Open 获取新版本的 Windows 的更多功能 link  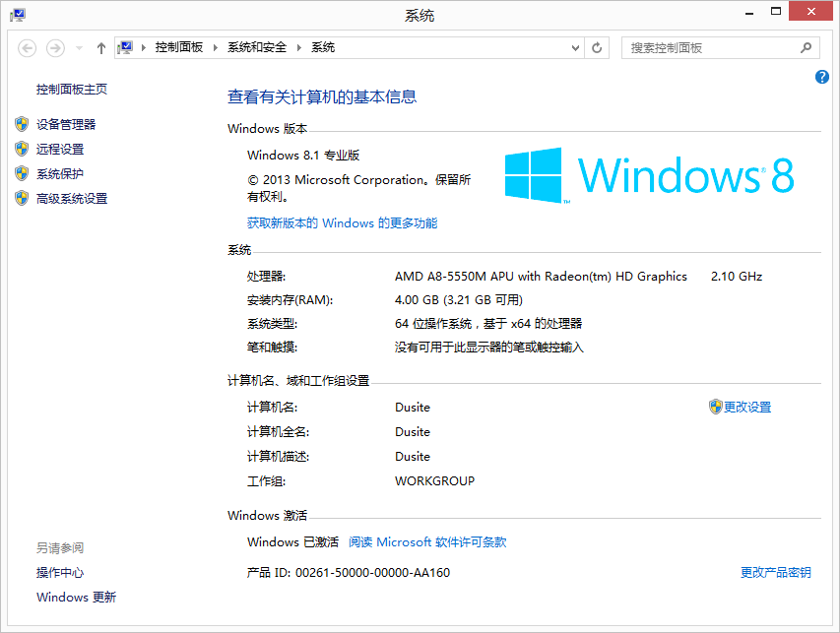343,222
